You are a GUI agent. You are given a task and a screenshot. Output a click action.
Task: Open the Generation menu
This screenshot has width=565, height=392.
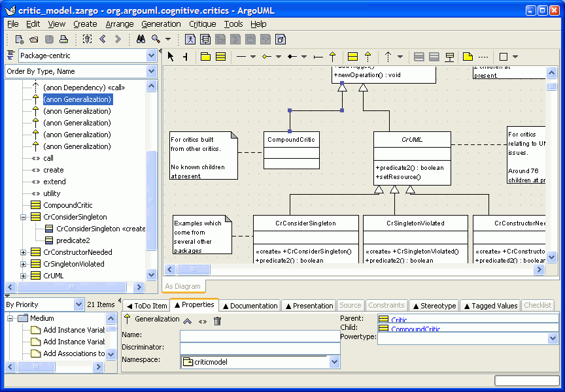pyautogui.click(x=161, y=24)
